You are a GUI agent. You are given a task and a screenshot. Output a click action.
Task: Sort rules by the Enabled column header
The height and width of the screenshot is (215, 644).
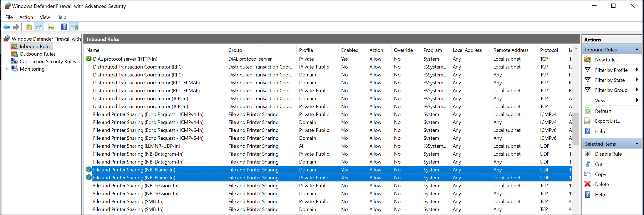[x=349, y=50]
